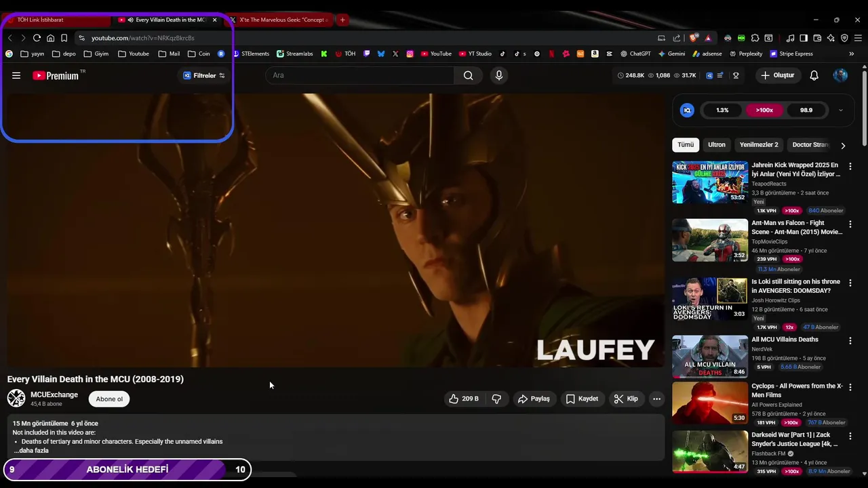Image resolution: width=868 pixels, height=488 pixels.
Task: Expand description with ...daha fazla
Action: (x=31, y=451)
